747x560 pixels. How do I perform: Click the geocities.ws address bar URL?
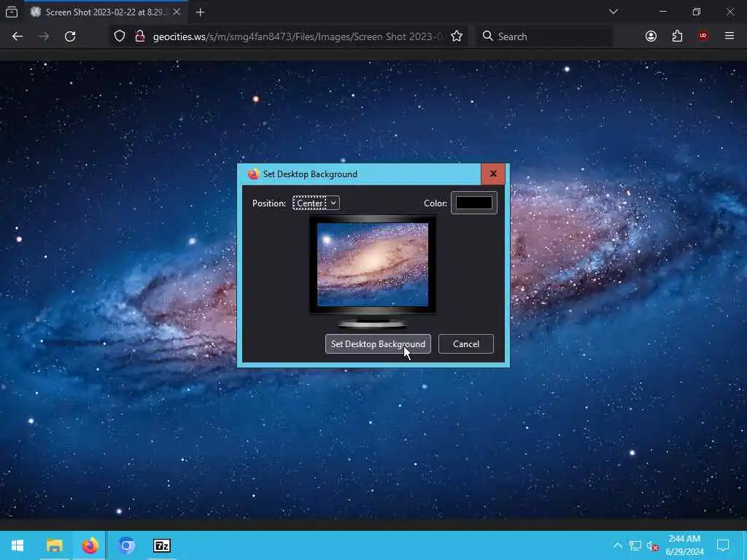point(298,36)
